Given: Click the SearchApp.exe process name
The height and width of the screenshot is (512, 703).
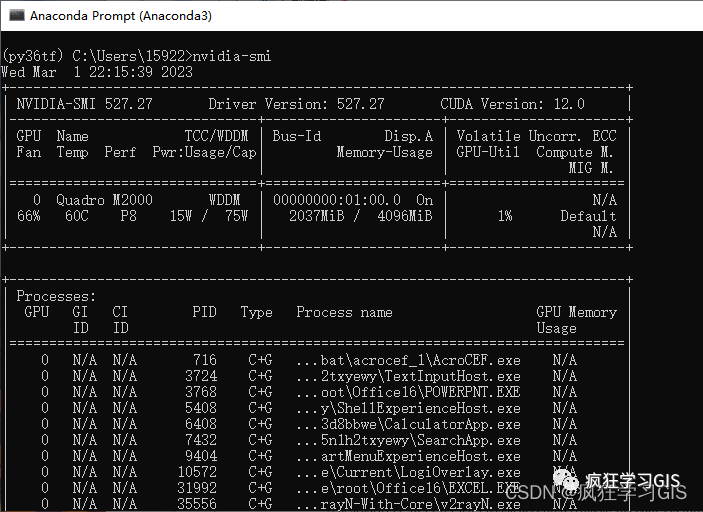Looking at the screenshot, I should coord(408,440).
